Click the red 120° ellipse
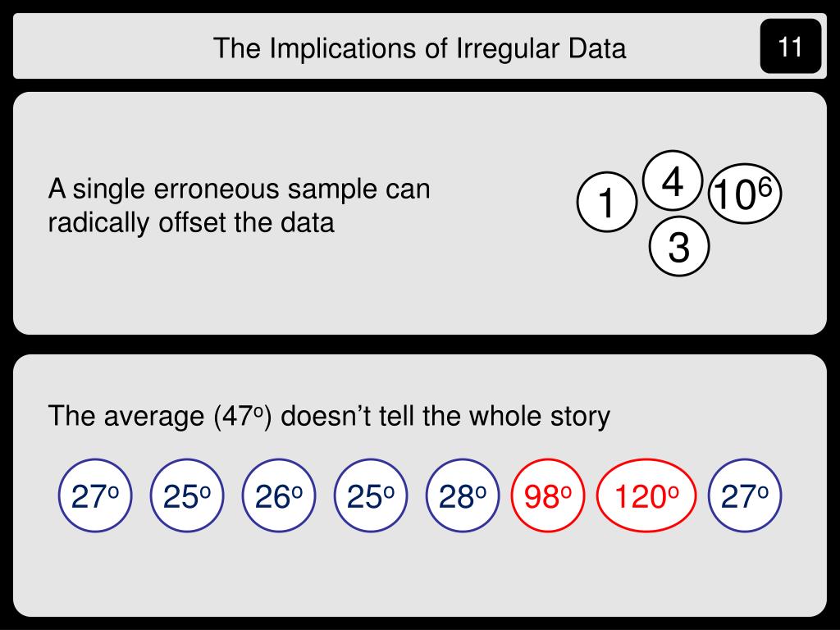 point(646,495)
